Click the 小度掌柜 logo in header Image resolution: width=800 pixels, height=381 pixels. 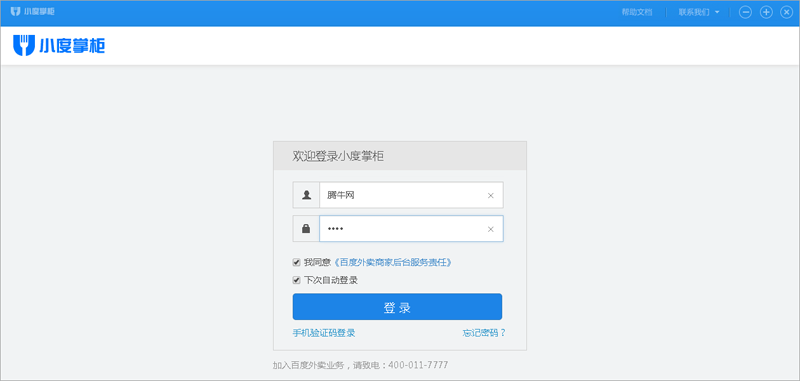tap(59, 46)
